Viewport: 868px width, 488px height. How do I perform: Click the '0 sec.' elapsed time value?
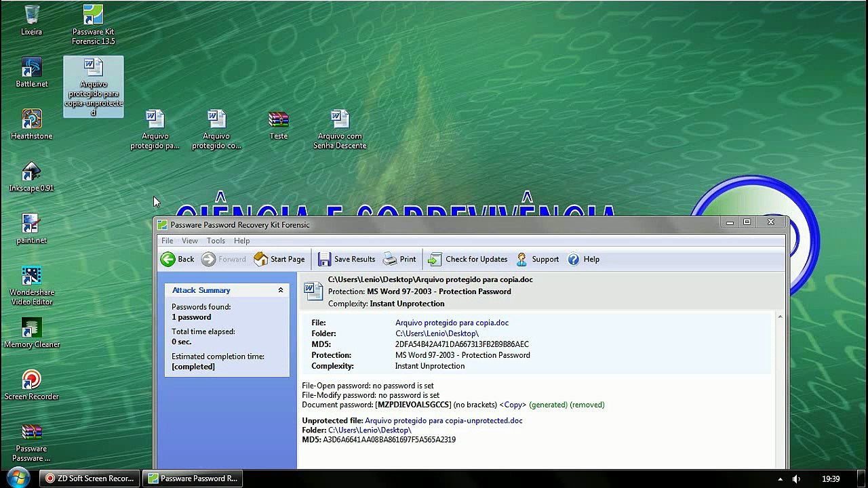[x=182, y=342]
